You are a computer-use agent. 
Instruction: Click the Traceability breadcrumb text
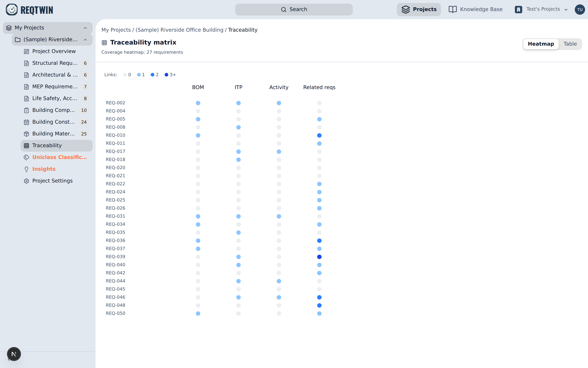(x=243, y=30)
